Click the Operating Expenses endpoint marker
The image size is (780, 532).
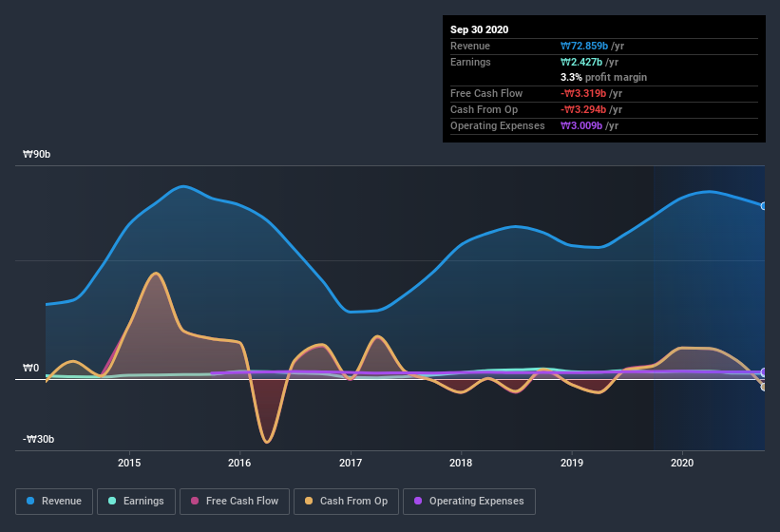pyautogui.click(x=763, y=372)
